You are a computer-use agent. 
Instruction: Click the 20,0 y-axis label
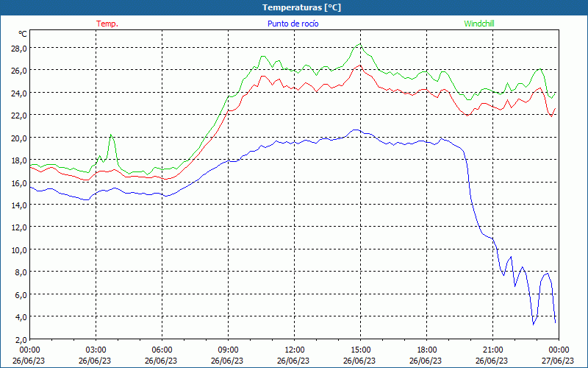[x=19, y=138]
